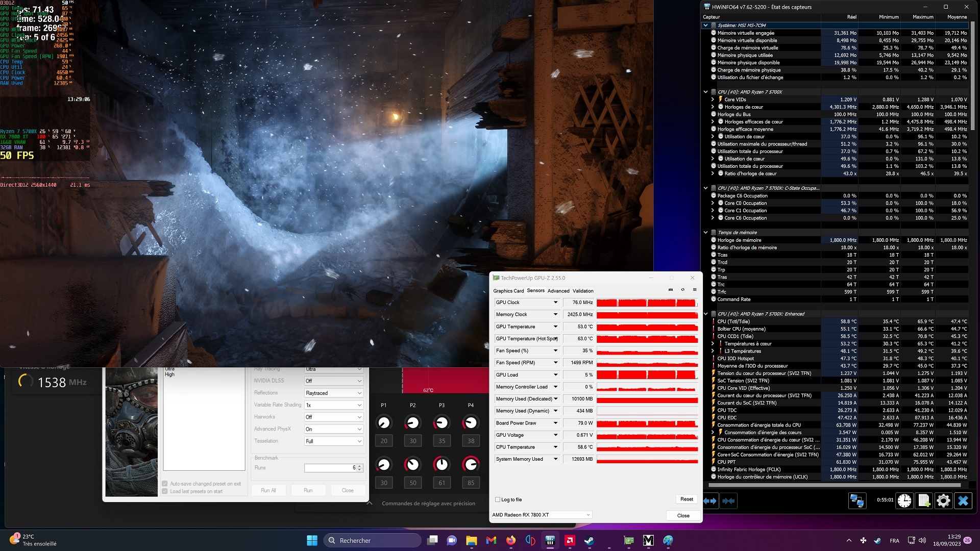Click the Moyenne column header in HWiNFO
The height and width of the screenshot is (551, 980).
coord(957,17)
